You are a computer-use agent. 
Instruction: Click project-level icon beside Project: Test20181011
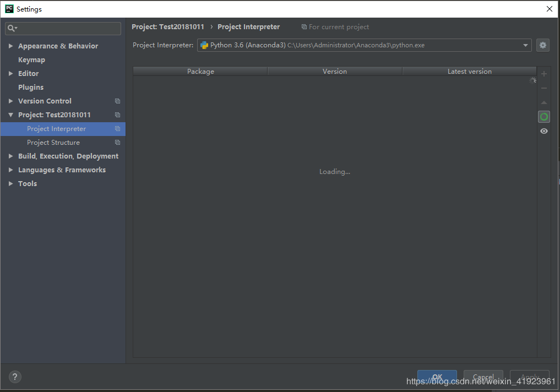pyautogui.click(x=117, y=115)
